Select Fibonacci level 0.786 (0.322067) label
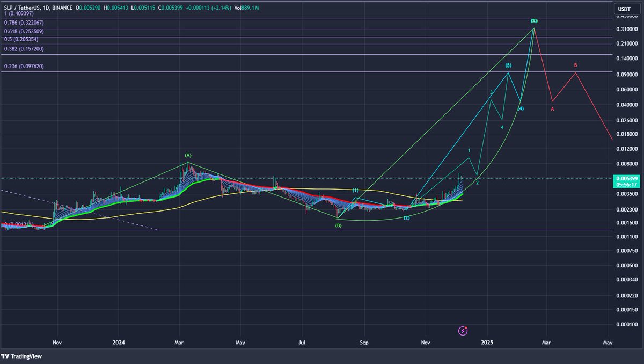The height and width of the screenshot is (364, 644). pos(24,23)
